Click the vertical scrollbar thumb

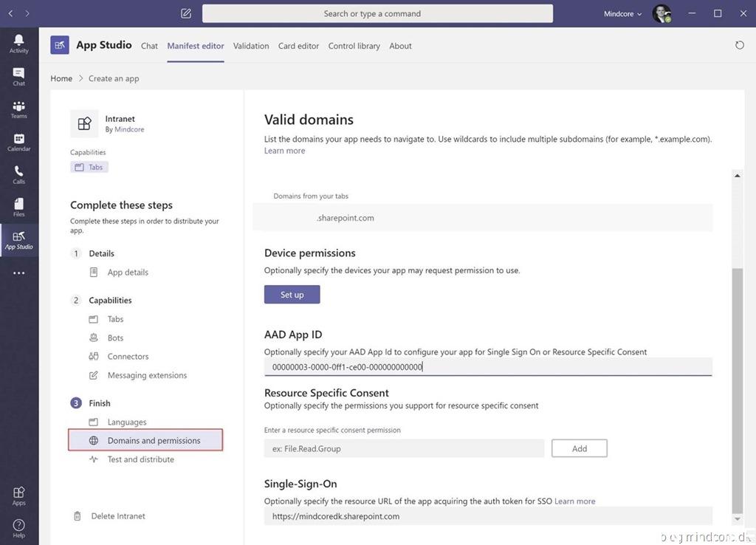[736, 391]
